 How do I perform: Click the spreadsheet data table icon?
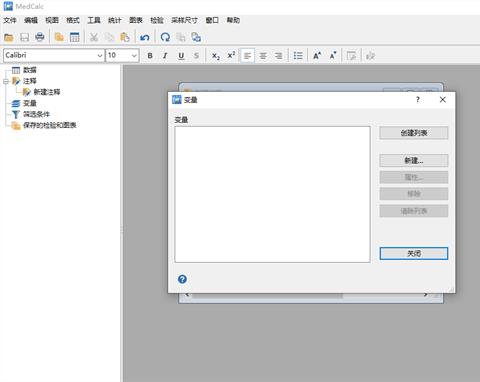tap(75, 37)
